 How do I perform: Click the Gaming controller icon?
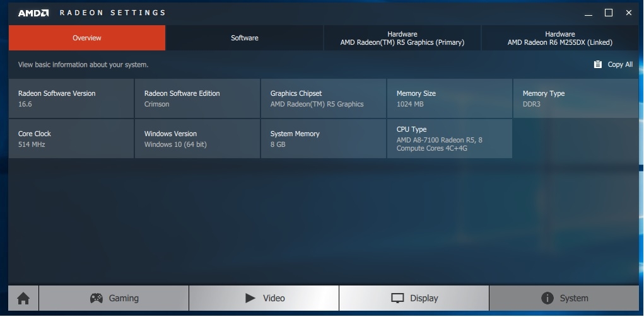click(97, 298)
